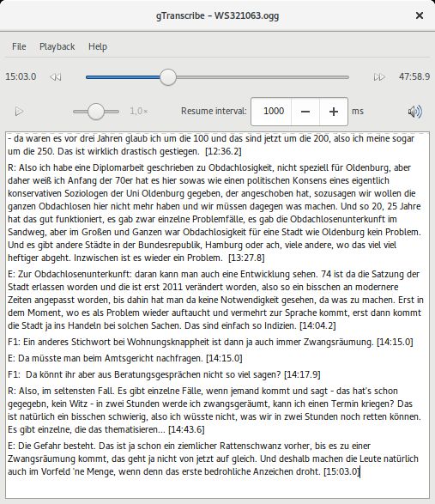Click the empty line below the last transcript paragraph
Viewport: 435px width, 504px height.
(x=217, y=488)
